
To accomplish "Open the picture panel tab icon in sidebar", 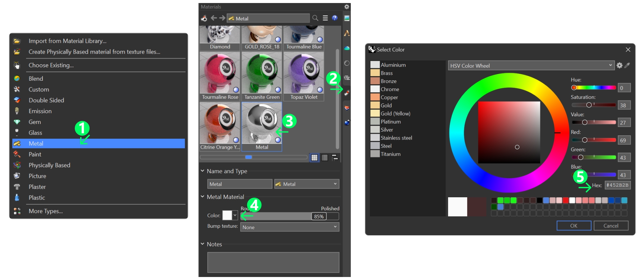I will click(x=347, y=18).
